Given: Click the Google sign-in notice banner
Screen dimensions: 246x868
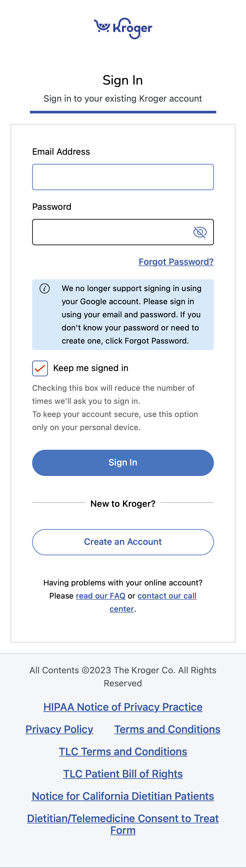Looking at the screenshot, I should [123, 314].
